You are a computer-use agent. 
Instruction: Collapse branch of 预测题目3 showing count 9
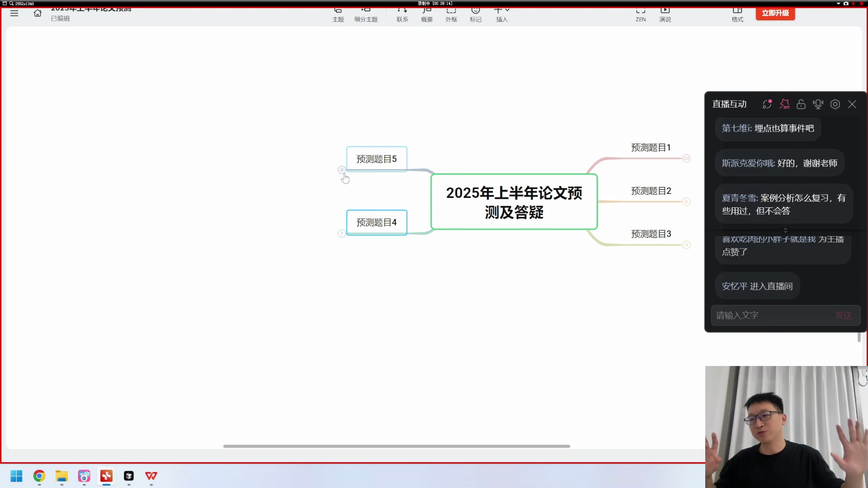pyautogui.click(x=687, y=245)
